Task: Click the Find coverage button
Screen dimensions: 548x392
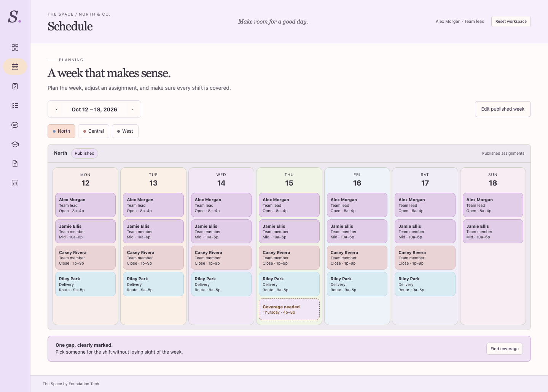Action: coord(505,349)
